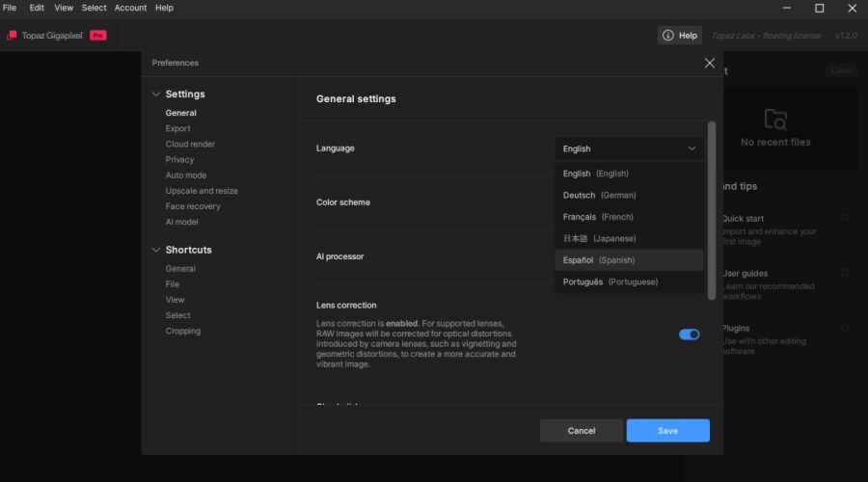The width and height of the screenshot is (868, 482).
Task: Choose Deutsch (German) language option
Action: pyautogui.click(x=629, y=196)
